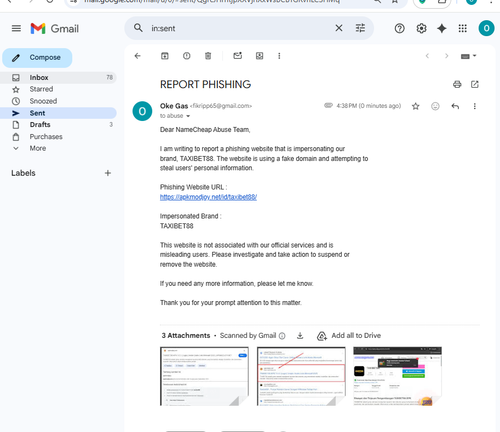
Task: Open Snoozed folder
Action: pos(58,101)
